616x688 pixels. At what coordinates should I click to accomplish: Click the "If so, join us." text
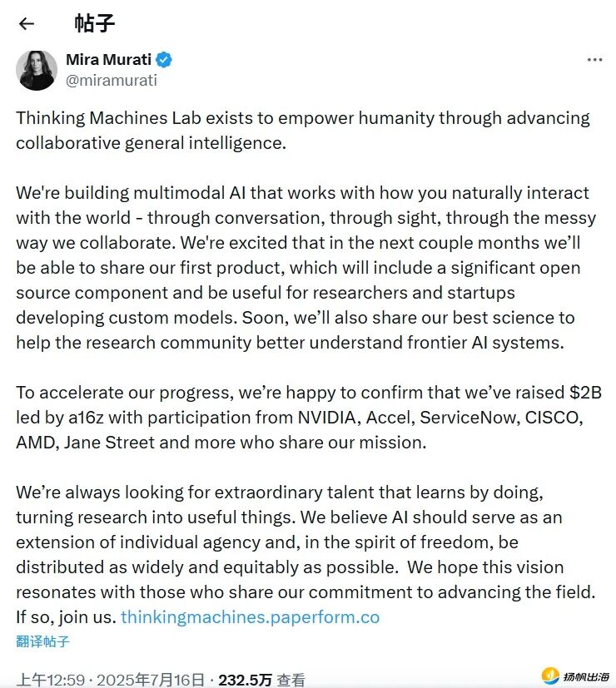point(66,617)
